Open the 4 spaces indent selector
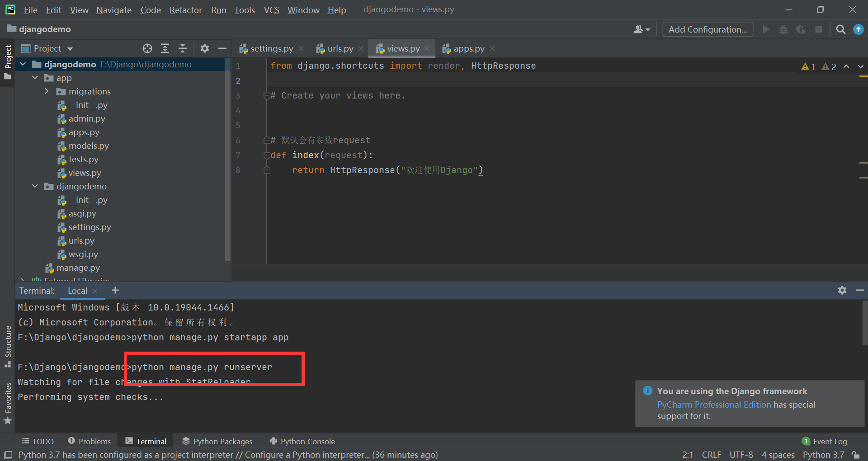 pos(778,455)
